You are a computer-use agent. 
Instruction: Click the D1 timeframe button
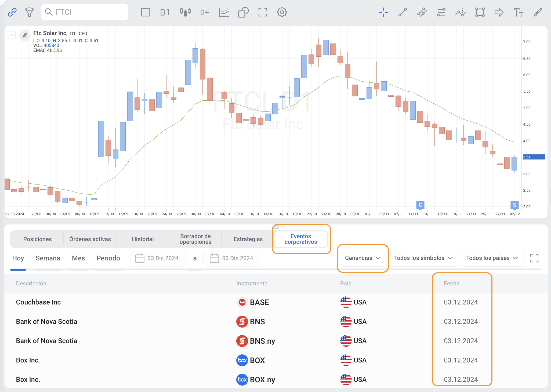tap(165, 12)
